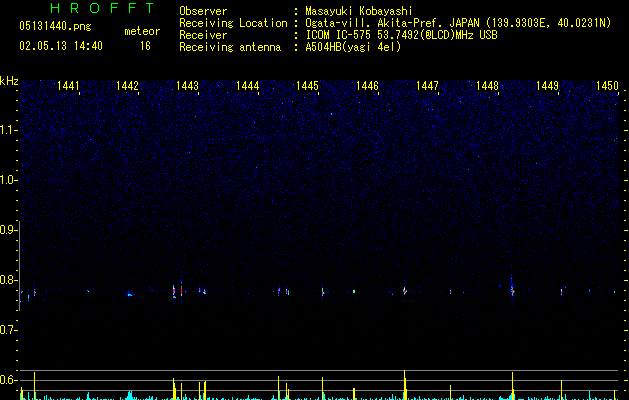Click the 1445 time axis label
Image resolution: width=629 pixels, height=400 pixels.
pyautogui.click(x=307, y=86)
